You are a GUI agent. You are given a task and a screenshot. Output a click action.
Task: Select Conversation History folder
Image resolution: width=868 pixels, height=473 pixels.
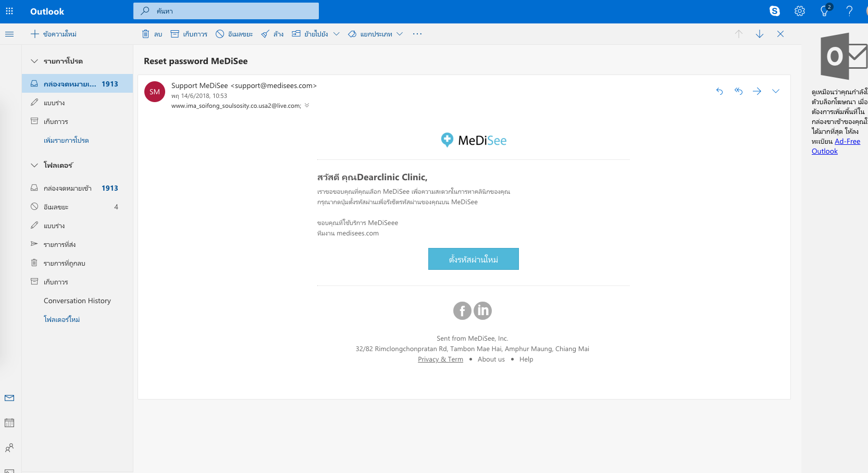pyautogui.click(x=77, y=301)
